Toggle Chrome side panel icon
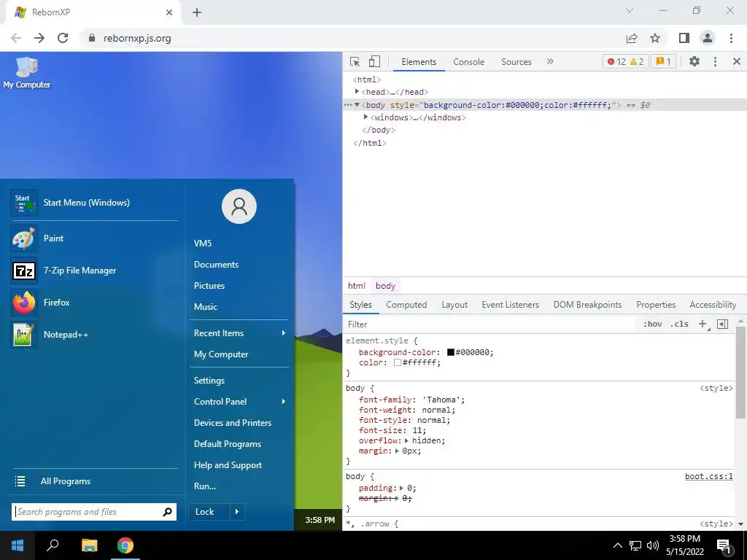This screenshot has height=560, width=747. coord(684,38)
